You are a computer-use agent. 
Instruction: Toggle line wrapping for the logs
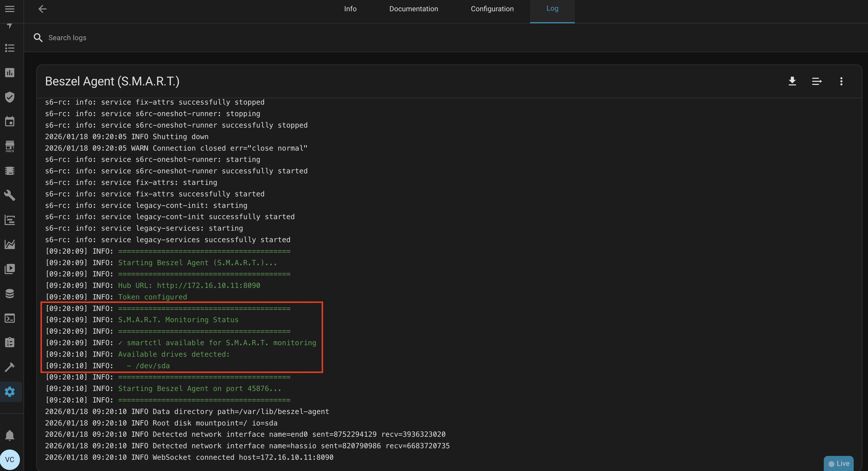point(817,81)
